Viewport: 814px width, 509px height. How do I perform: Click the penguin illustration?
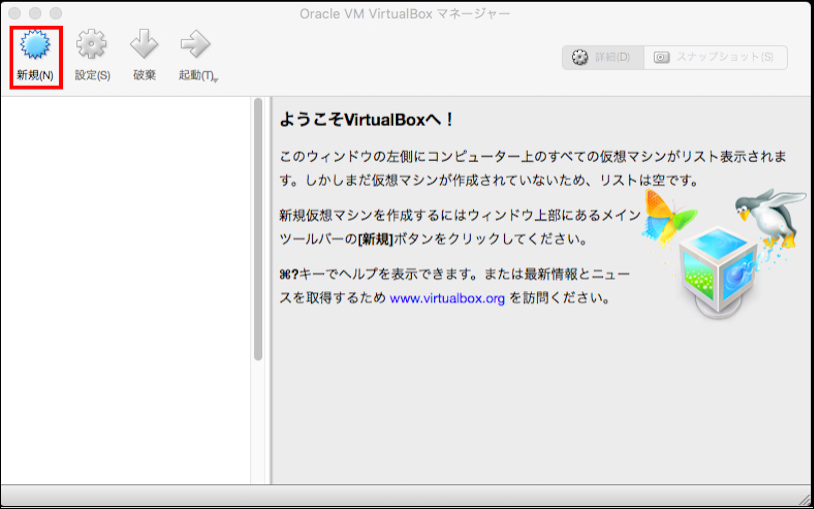click(x=770, y=215)
